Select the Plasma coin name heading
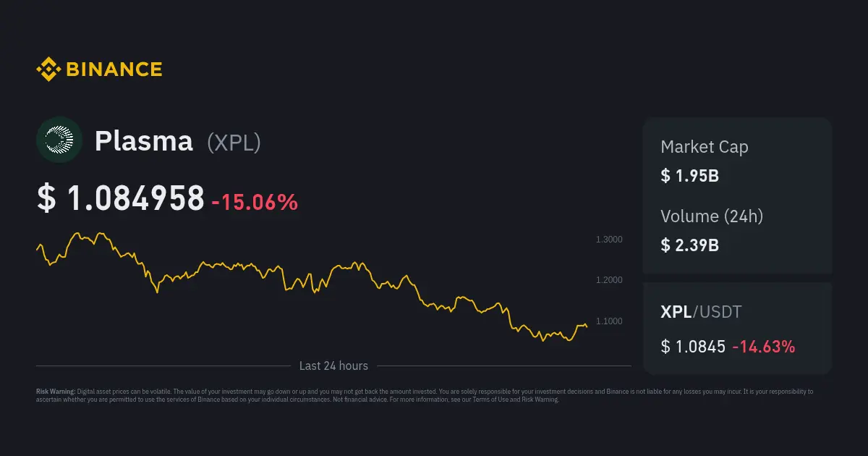Image resolution: width=868 pixels, height=456 pixels. pyautogui.click(x=144, y=141)
